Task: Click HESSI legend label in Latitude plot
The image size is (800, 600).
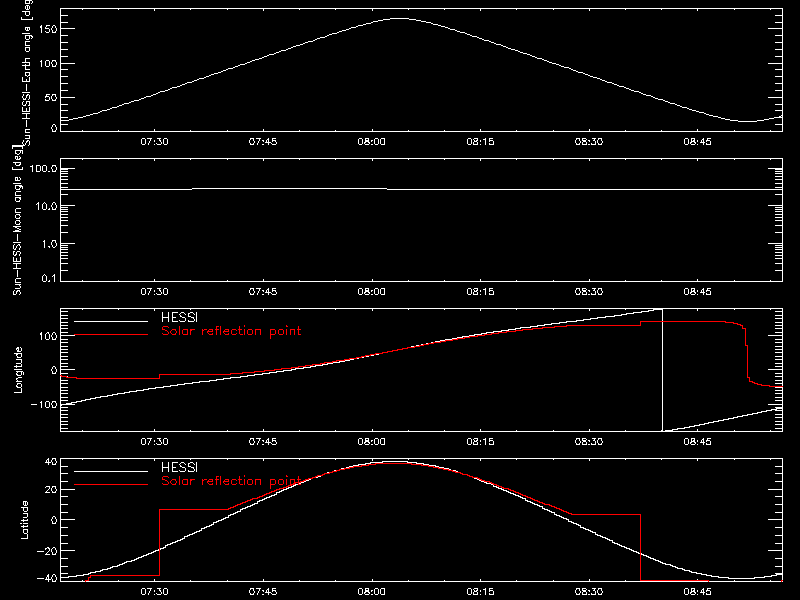Action: click(x=179, y=467)
